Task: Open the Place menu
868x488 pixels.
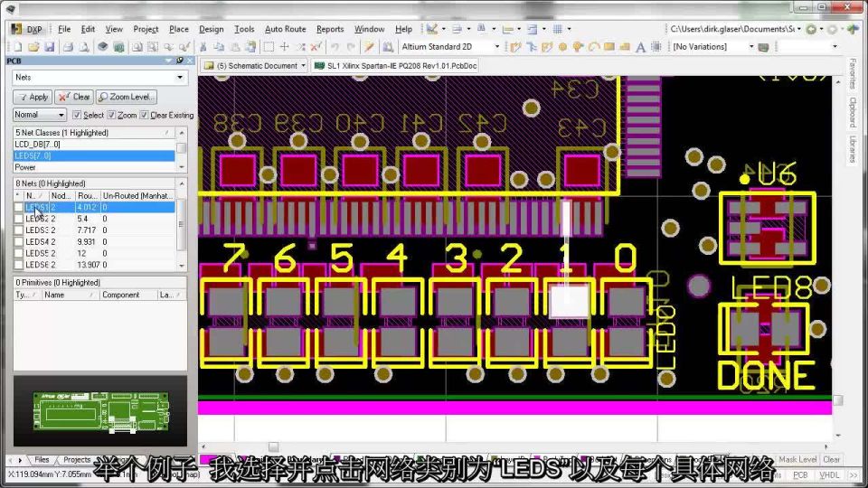Action: click(179, 29)
